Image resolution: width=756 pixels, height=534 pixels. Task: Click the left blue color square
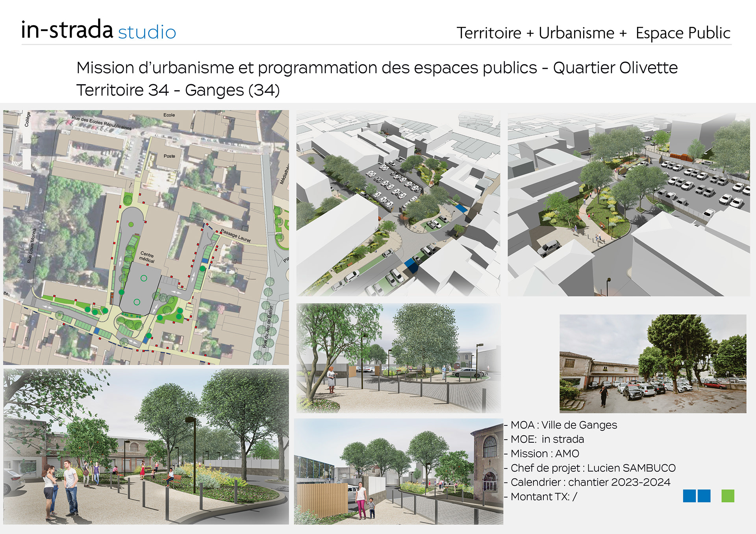tap(689, 496)
